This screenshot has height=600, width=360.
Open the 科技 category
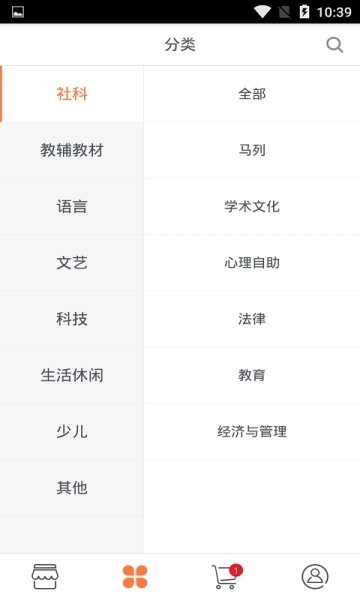(x=72, y=319)
